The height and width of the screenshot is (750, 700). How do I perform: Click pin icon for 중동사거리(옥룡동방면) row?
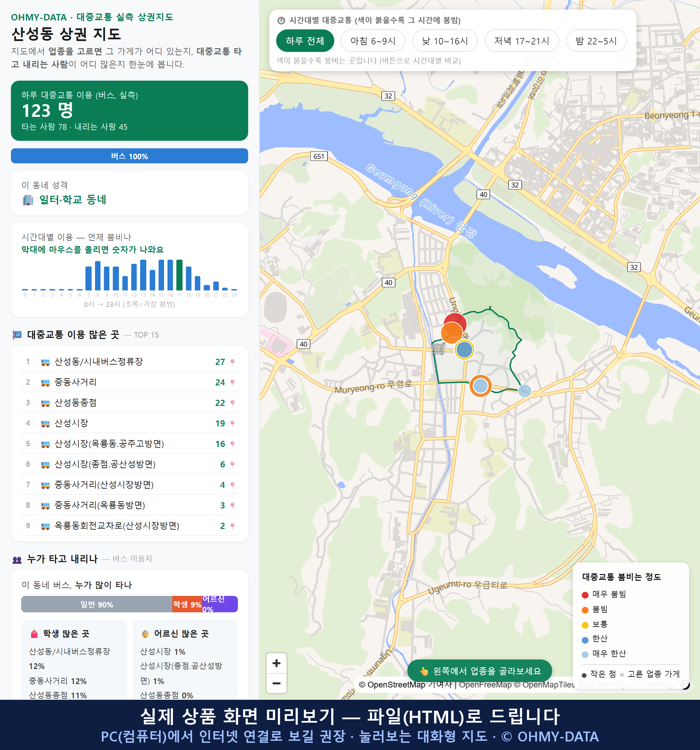click(232, 505)
